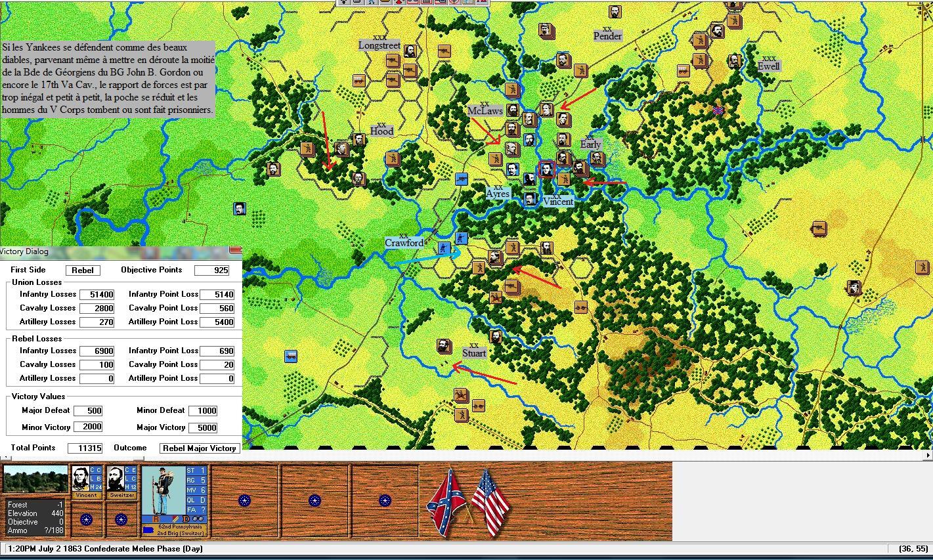Screen dimensions: 933x560
Task: Click the Elevation 440 readout in the terrain box
Action: point(35,513)
